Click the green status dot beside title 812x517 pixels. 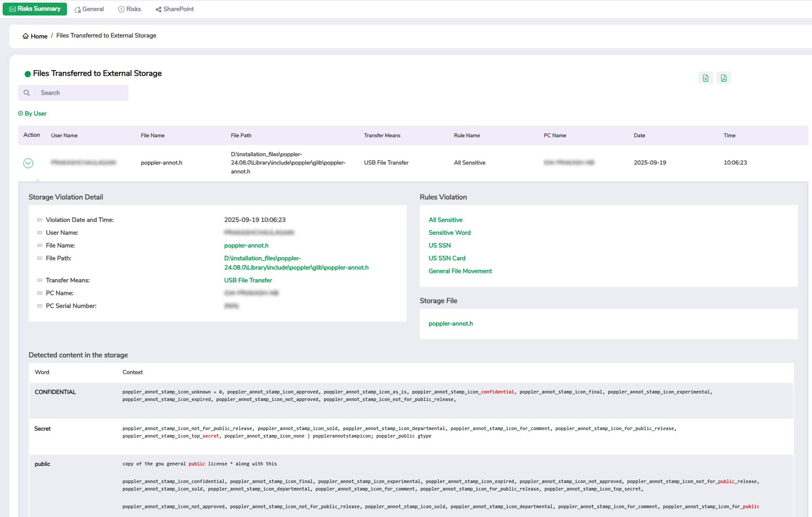coord(27,74)
